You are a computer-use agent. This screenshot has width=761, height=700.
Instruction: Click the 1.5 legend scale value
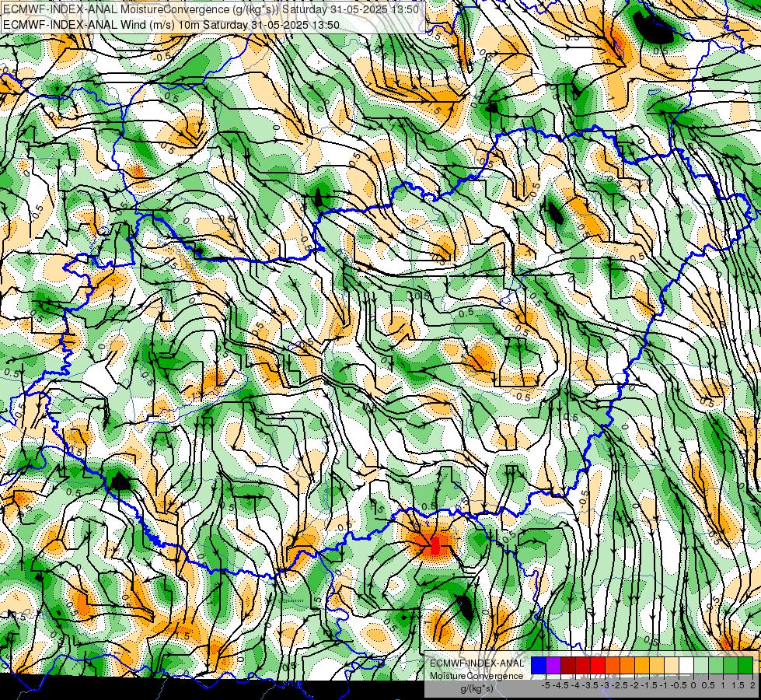click(x=738, y=685)
